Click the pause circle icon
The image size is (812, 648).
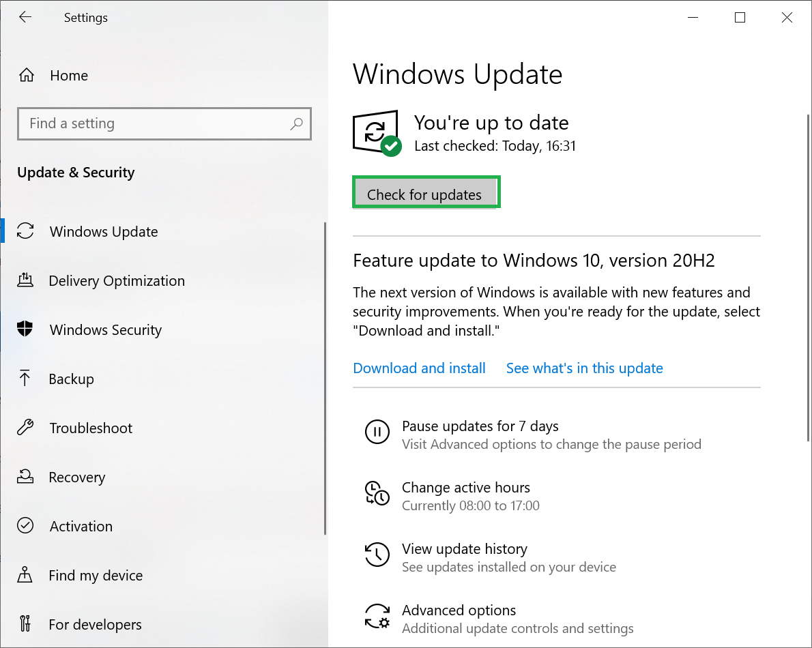(x=377, y=432)
